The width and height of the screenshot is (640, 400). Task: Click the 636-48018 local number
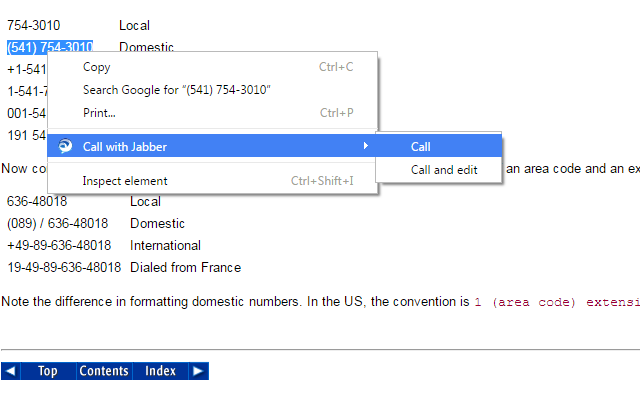click(x=37, y=201)
